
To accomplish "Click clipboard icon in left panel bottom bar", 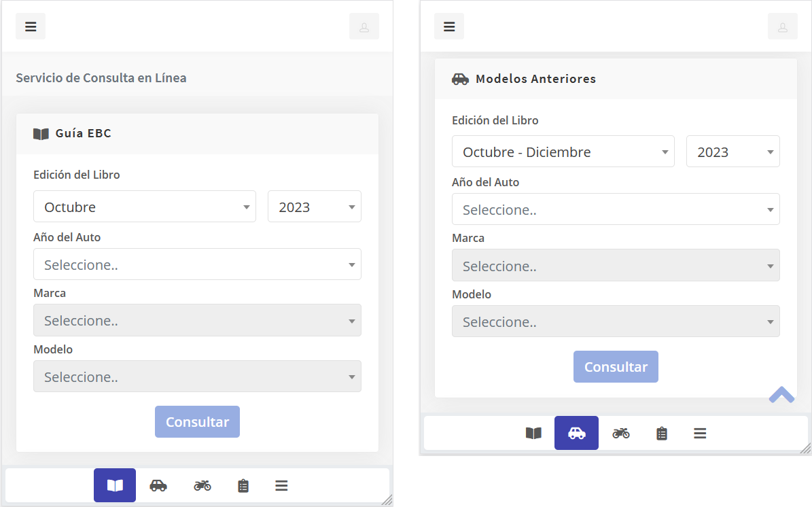I will click(243, 485).
